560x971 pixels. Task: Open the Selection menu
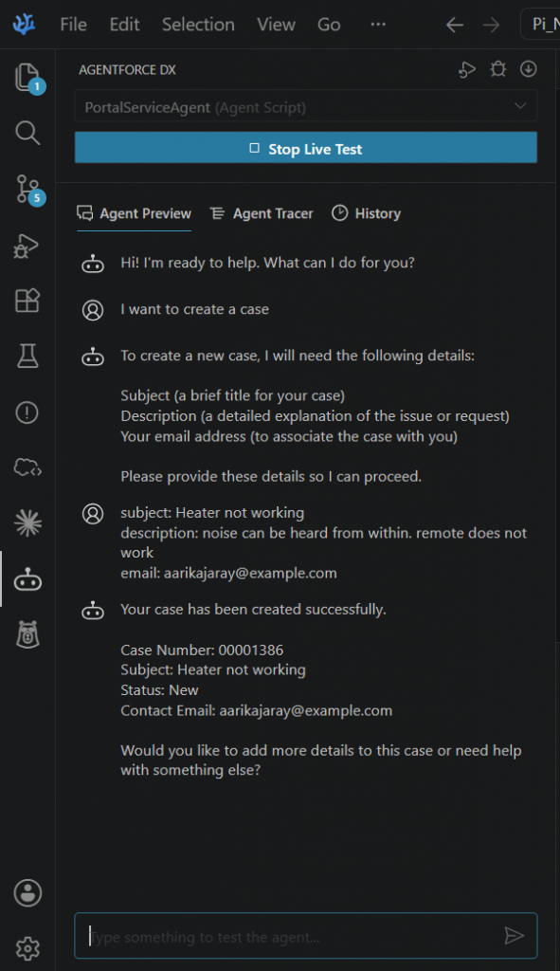[198, 24]
